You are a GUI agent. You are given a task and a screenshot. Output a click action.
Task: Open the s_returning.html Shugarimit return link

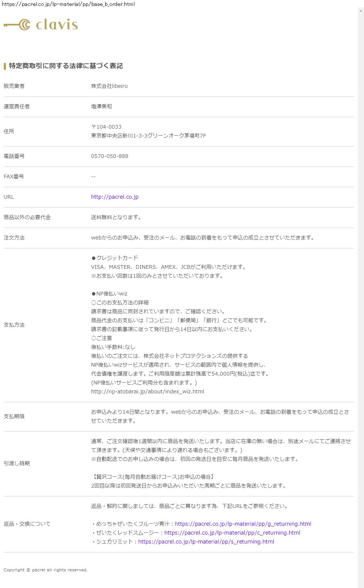pyautogui.click(x=206, y=542)
